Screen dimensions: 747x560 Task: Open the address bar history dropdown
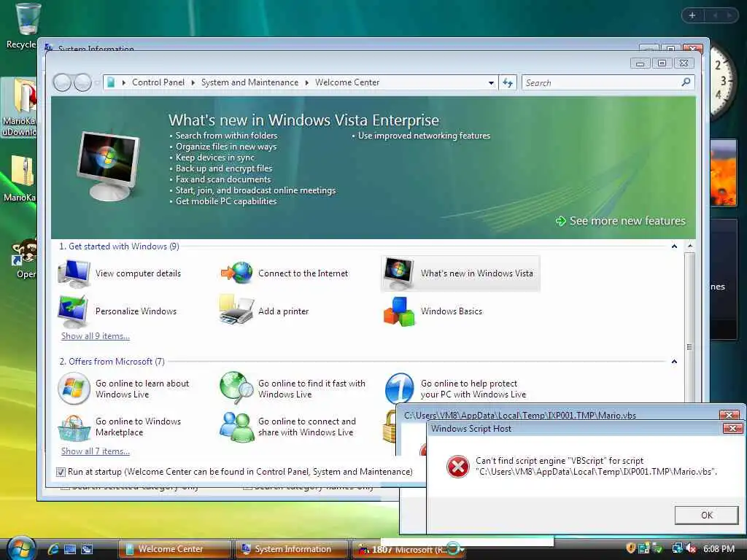coord(491,83)
